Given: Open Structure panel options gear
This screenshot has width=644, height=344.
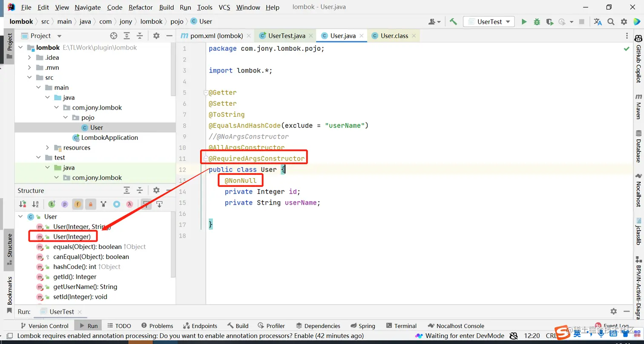Looking at the screenshot, I should click(x=156, y=191).
